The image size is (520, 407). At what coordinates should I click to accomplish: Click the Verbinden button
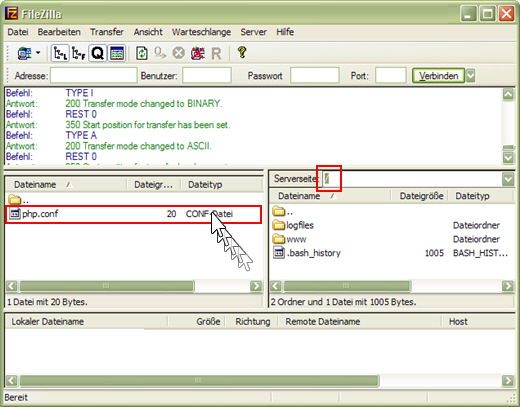438,76
